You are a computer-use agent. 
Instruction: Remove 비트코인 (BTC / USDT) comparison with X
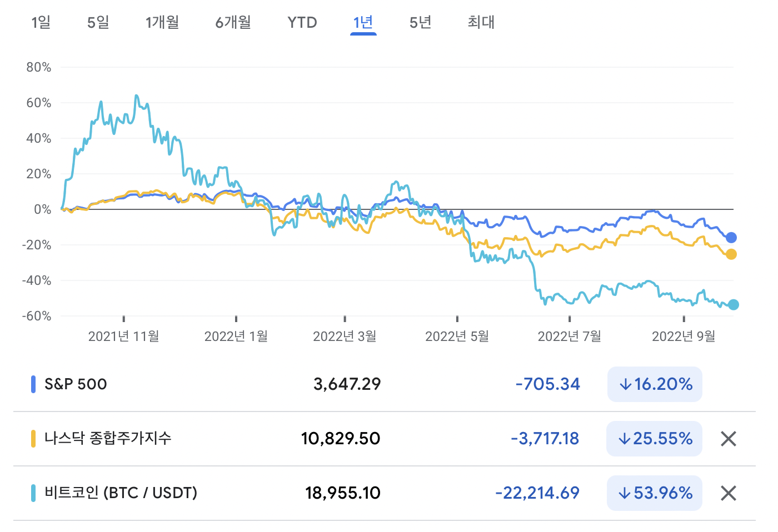(729, 493)
